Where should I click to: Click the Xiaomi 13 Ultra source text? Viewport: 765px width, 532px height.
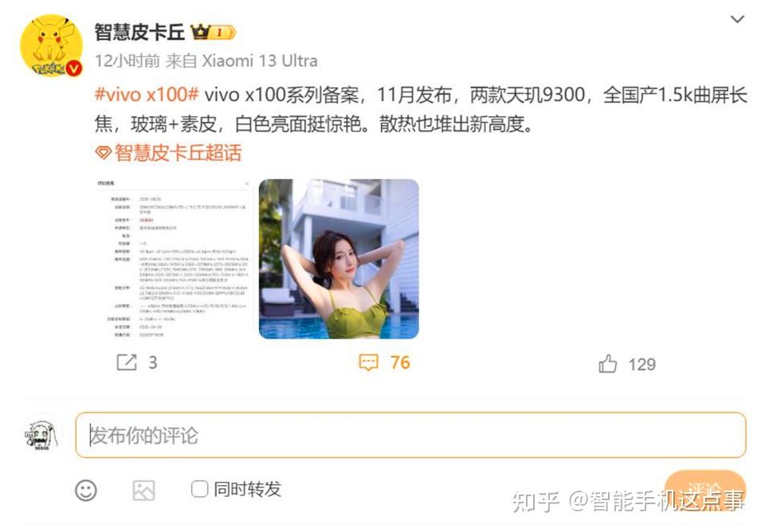pyautogui.click(x=260, y=61)
